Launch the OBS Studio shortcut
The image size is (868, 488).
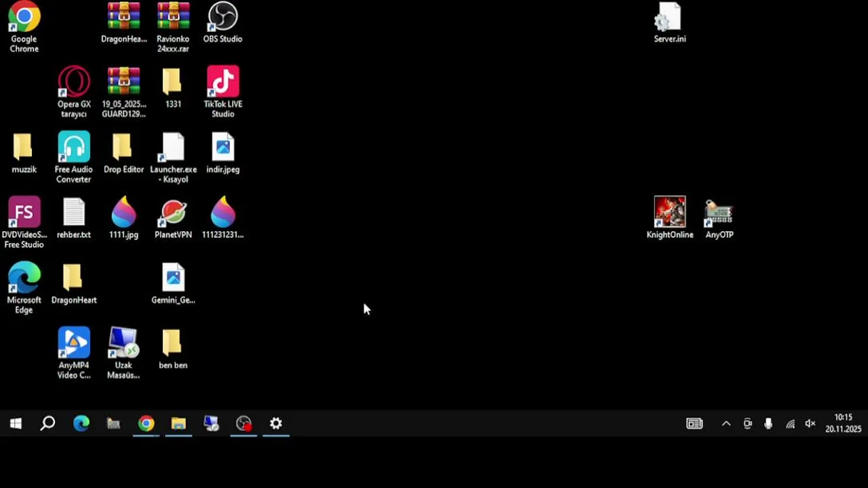point(222,24)
